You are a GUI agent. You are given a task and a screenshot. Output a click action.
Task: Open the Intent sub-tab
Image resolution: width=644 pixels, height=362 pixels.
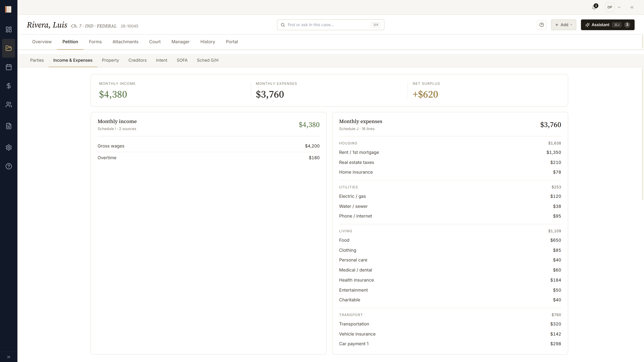162,60
